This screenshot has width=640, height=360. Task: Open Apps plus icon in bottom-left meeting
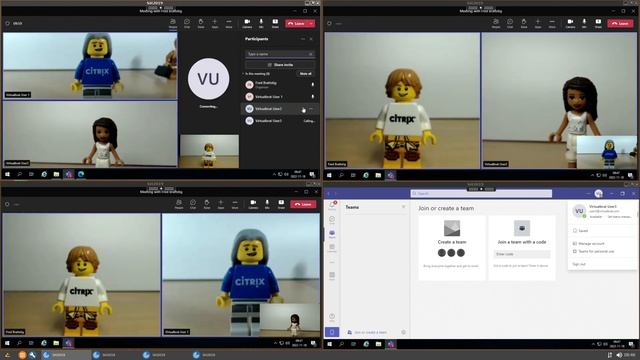point(221,204)
